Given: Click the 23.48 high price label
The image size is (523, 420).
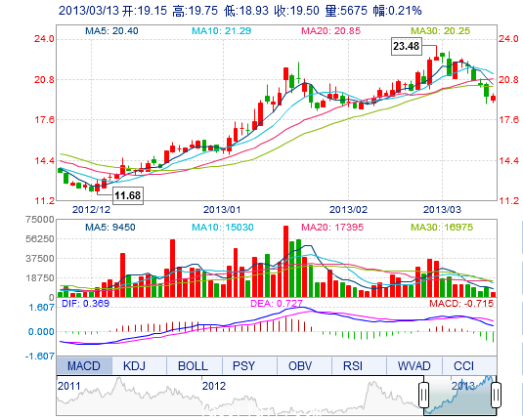Looking at the screenshot, I should coord(406,46).
